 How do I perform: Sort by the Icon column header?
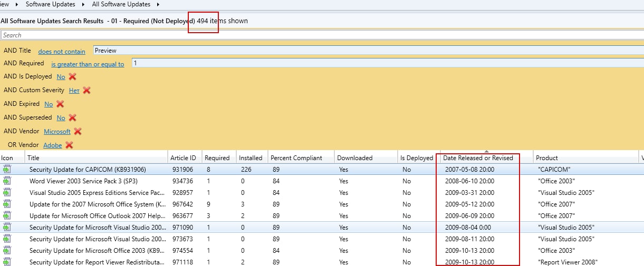click(x=12, y=157)
